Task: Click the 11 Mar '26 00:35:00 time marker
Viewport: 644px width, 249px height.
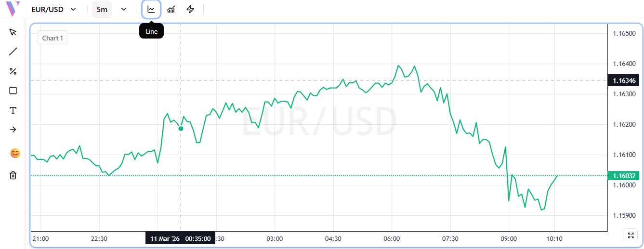Action: click(181, 238)
